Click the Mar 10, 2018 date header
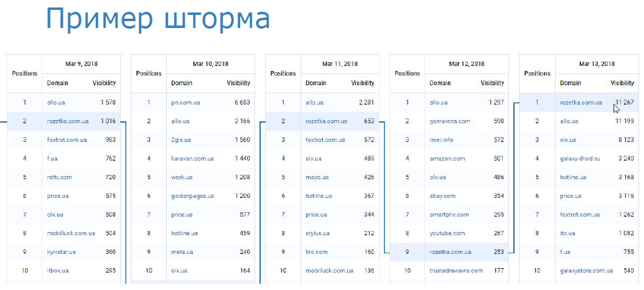The image size is (644, 290). [x=210, y=63]
